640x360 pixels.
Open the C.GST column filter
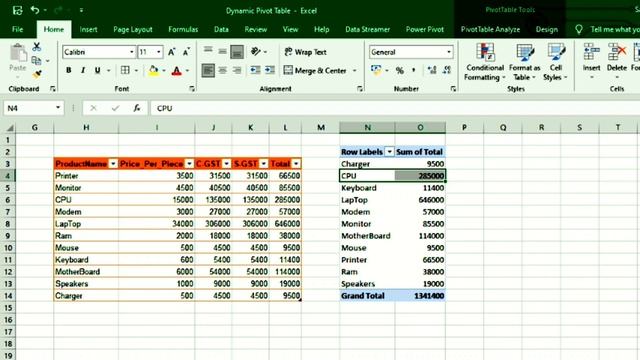point(227,164)
